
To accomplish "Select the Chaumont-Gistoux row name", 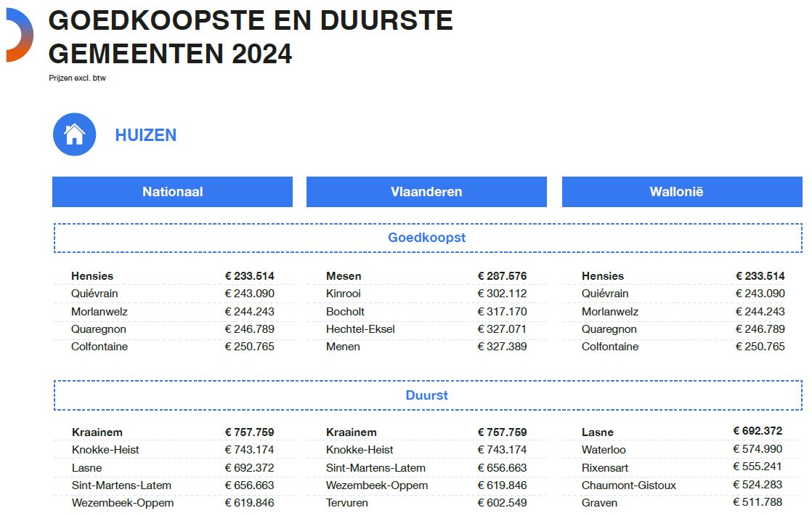I will [629, 486].
